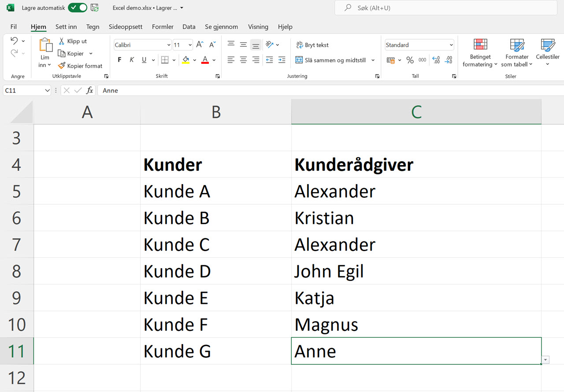Toggle Bryt tekst wrap text
This screenshot has height=392, width=564.
tap(312, 45)
